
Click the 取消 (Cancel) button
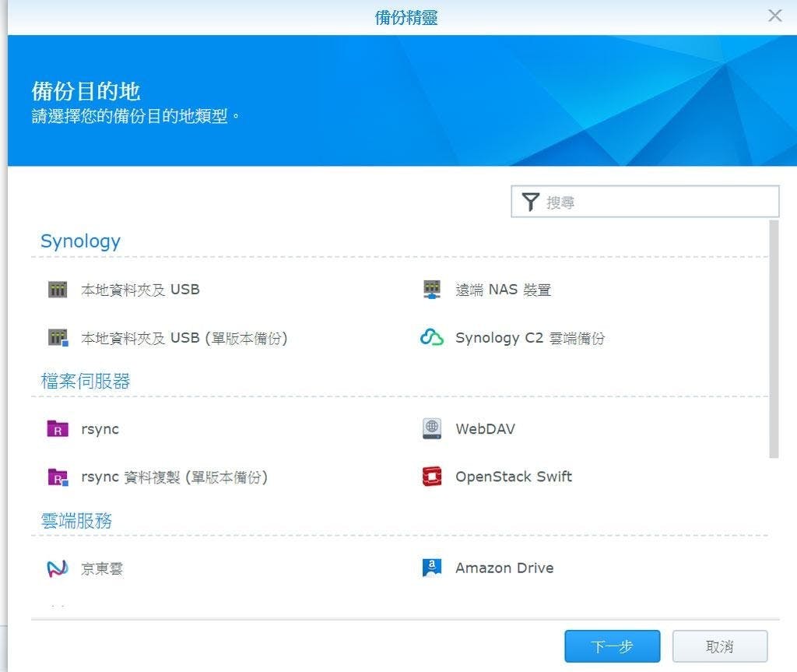click(720, 646)
